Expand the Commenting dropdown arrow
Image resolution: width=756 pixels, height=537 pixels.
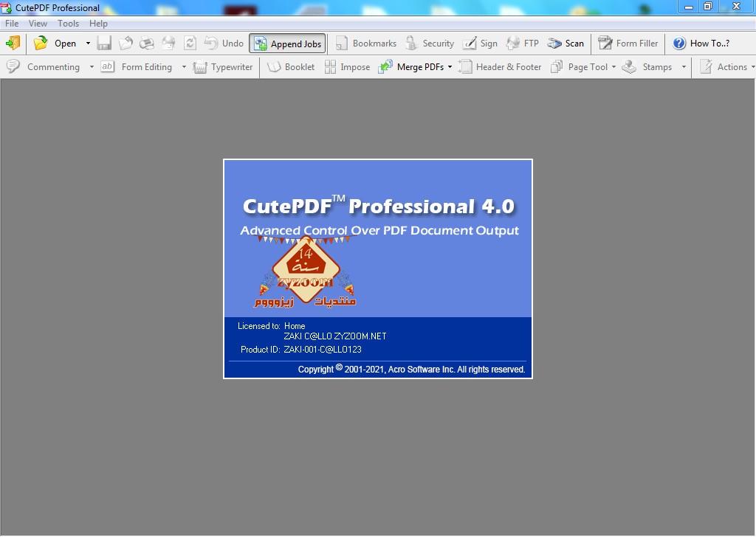(x=92, y=67)
